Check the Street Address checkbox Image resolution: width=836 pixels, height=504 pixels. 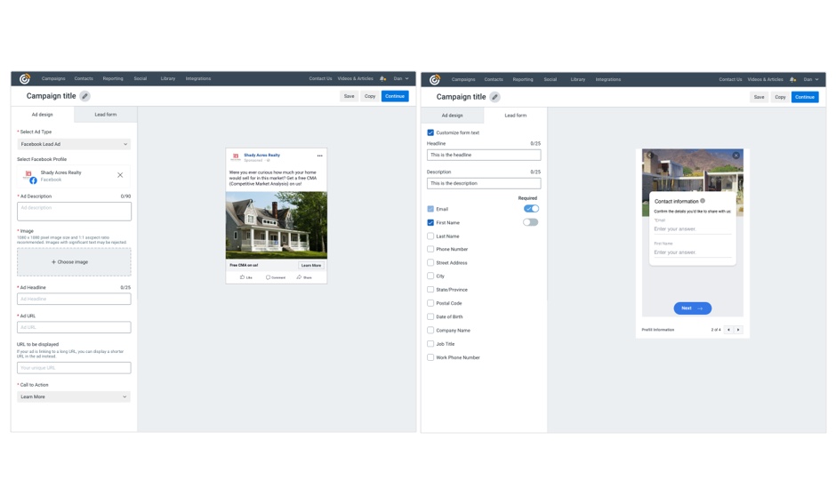pos(430,262)
